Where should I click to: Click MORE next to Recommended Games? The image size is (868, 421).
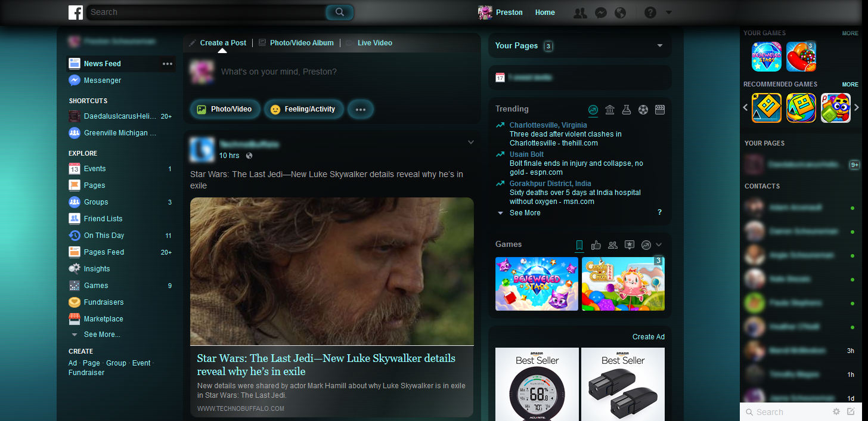(850, 85)
